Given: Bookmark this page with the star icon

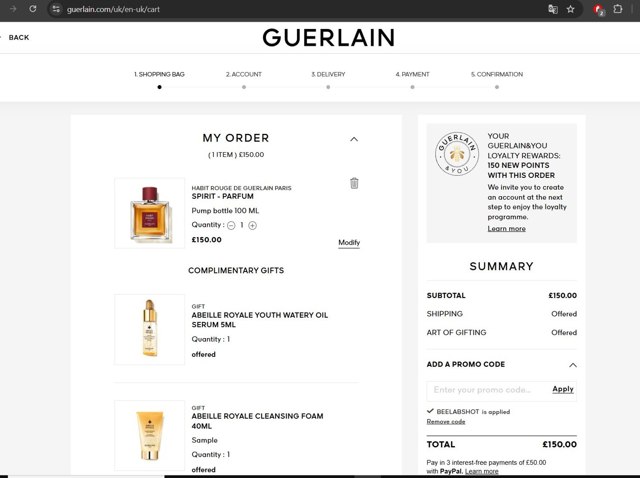Looking at the screenshot, I should point(571,9).
